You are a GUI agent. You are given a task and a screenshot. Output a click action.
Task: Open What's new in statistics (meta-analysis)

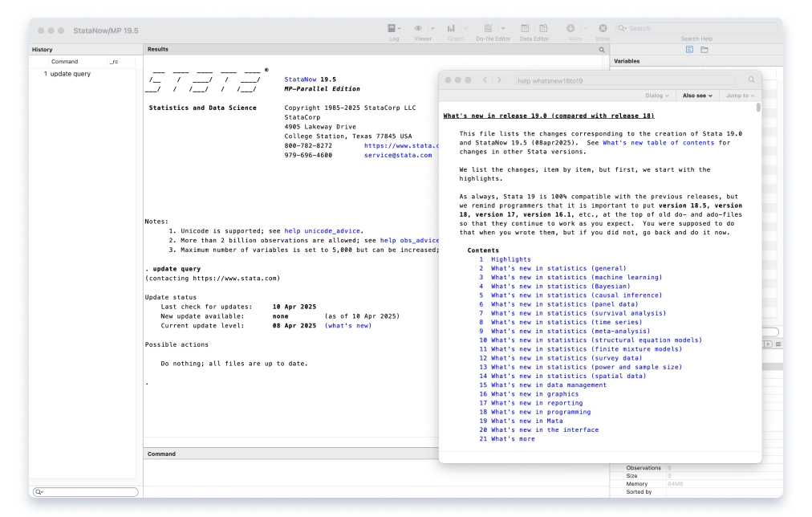(x=570, y=331)
